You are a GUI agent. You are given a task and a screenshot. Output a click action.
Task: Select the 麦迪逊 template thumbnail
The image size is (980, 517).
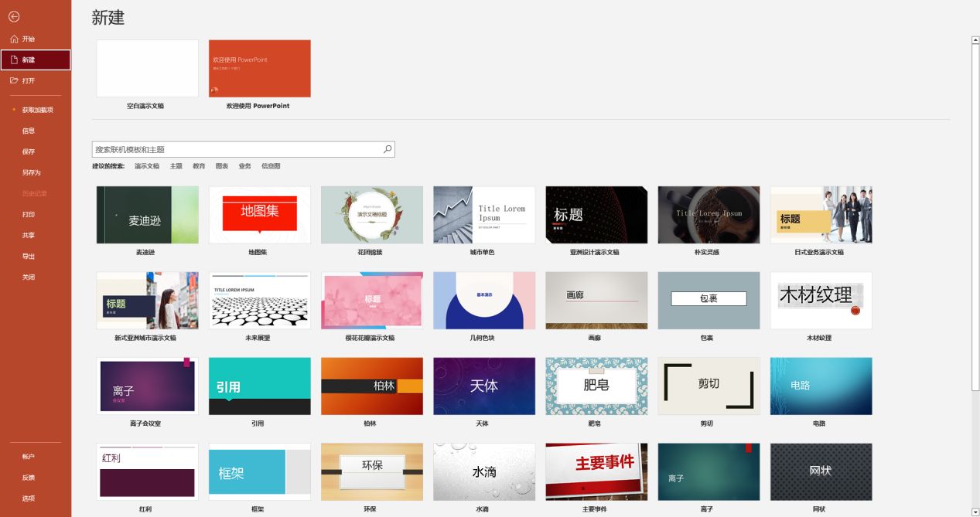coord(147,215)
